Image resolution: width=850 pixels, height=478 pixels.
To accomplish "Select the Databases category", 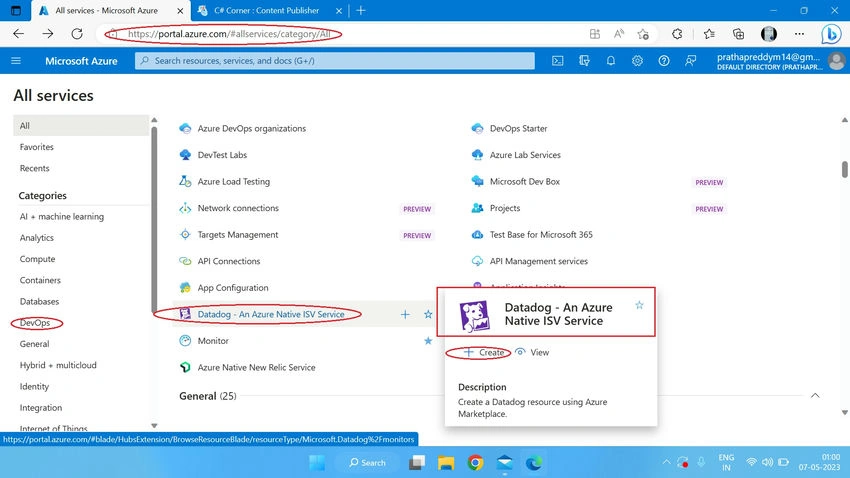I will (40, 301).
